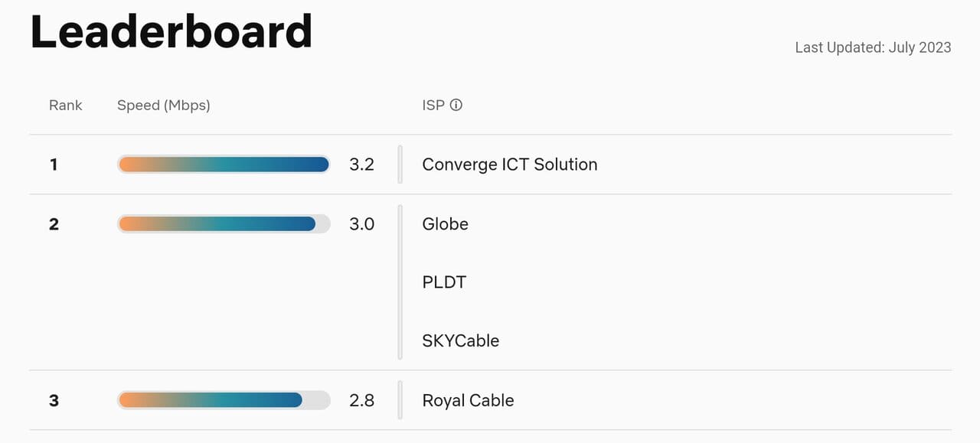Click the speed bar for rank 1
Viewport: 980px width, 443px height.
[223, 164]
